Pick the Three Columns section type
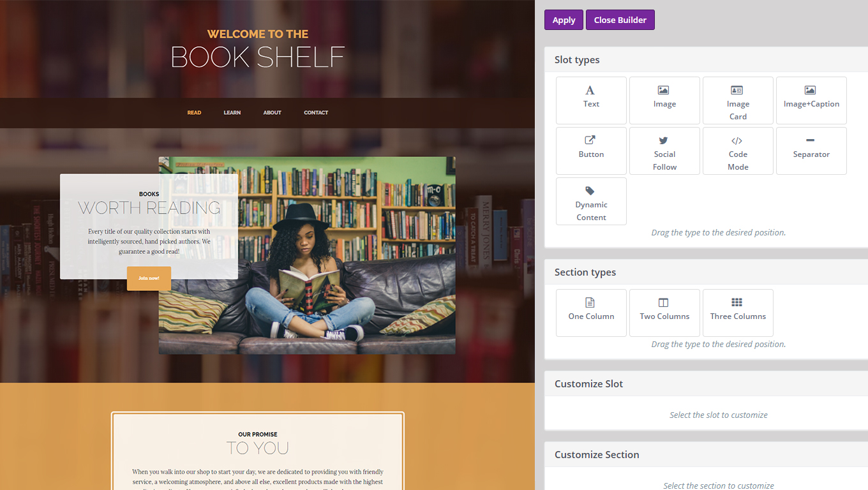 coord(738,313)
